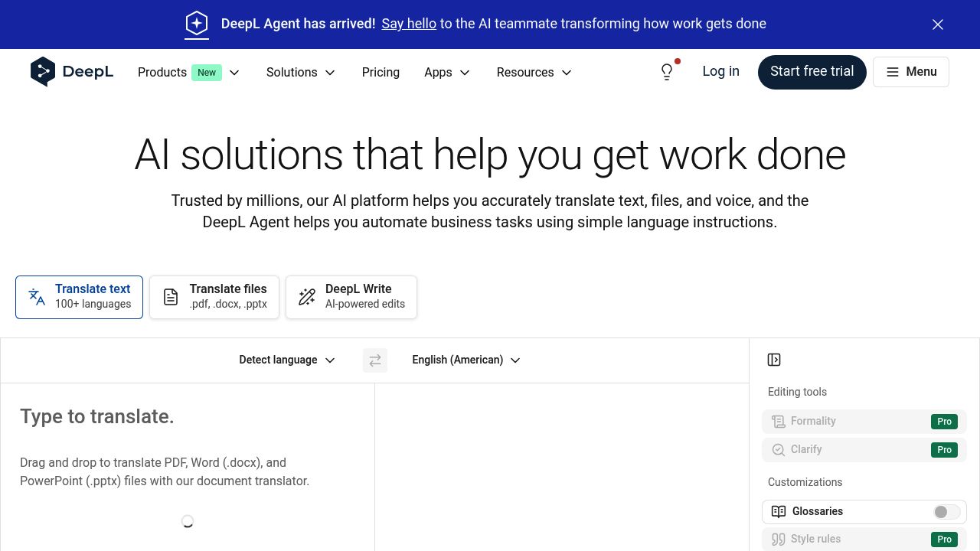The image size is (980, 551).
Task: Expand the Solutions navigation menu
Action: 301,72
